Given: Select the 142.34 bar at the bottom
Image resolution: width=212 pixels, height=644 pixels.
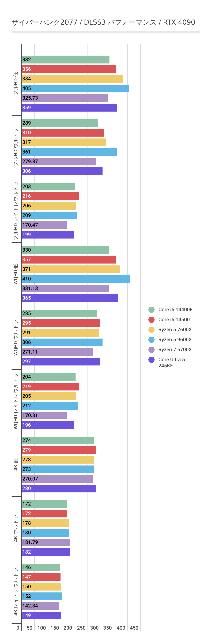Looking at the screenshot, I should click(x=40, y=606).
